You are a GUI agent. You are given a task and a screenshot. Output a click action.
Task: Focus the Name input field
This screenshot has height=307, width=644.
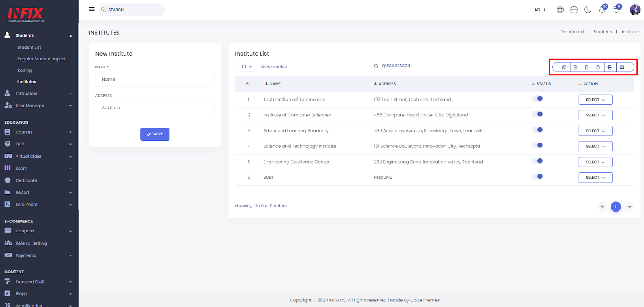click(x=155, y=79)
